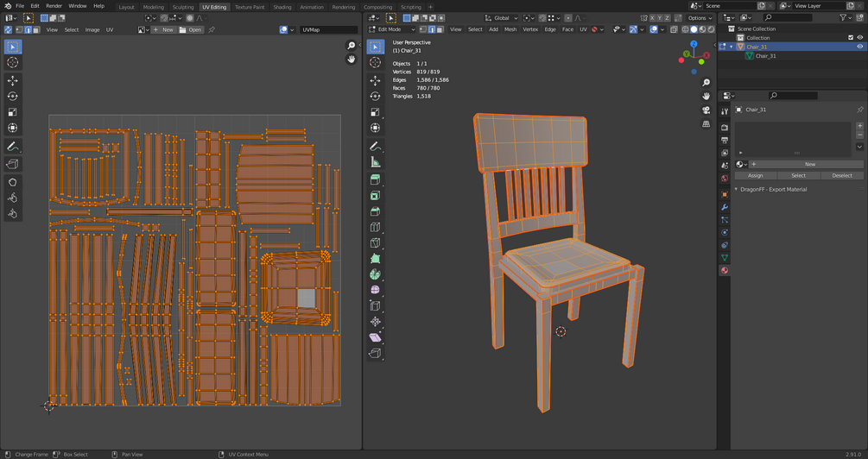This screenshot has height=459, width=868.
Task: Open the Edit Mode dropdown
Action: 391,29
